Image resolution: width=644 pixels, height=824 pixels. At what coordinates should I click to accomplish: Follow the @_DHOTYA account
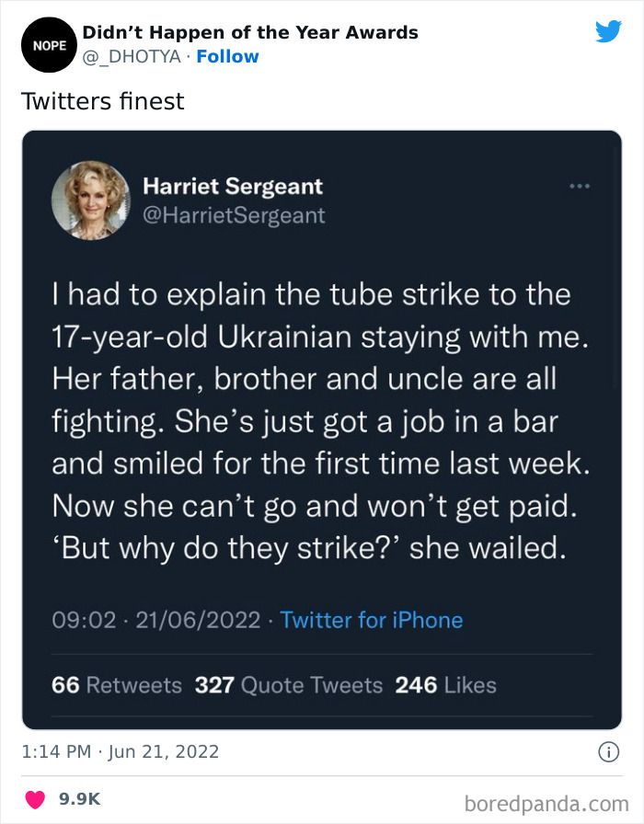(x=227, y=57)
